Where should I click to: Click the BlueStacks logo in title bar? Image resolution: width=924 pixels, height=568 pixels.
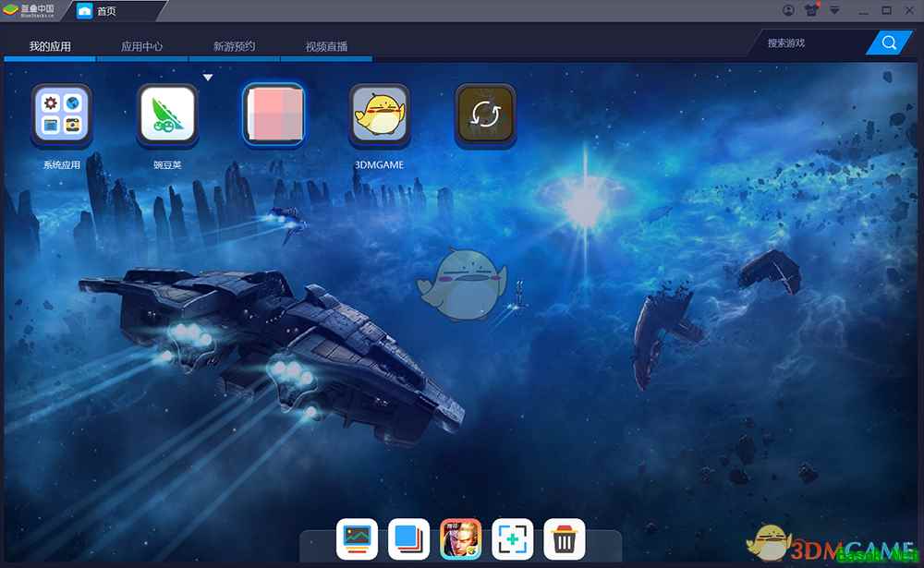(29, 10)
